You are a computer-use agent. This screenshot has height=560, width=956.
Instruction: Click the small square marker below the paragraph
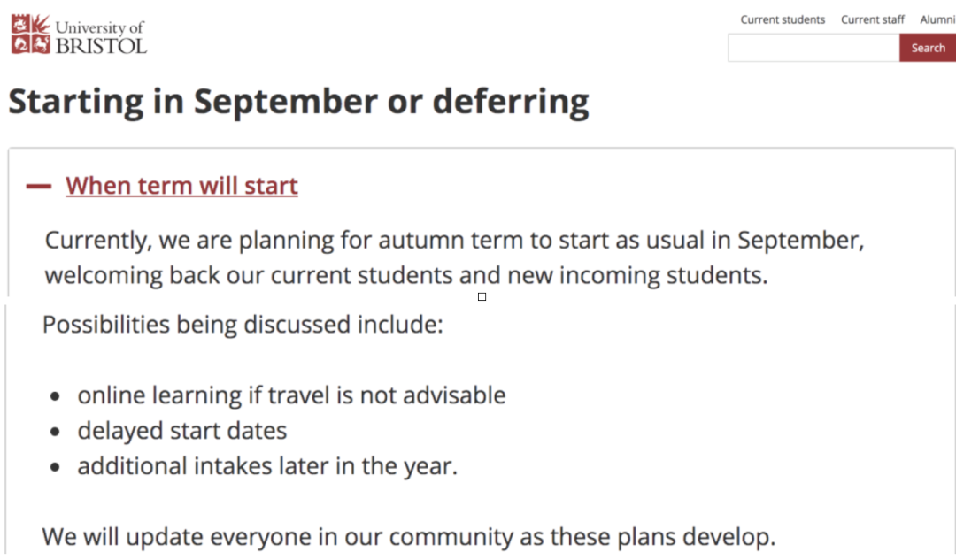(482, 297)
